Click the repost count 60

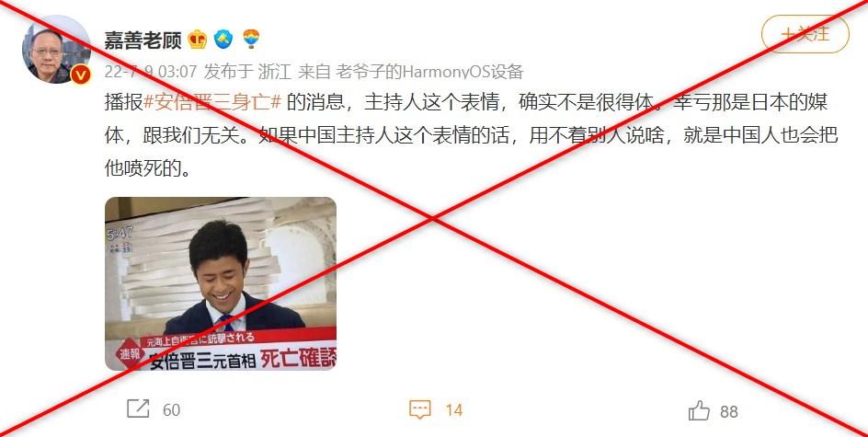coord(172,410)
